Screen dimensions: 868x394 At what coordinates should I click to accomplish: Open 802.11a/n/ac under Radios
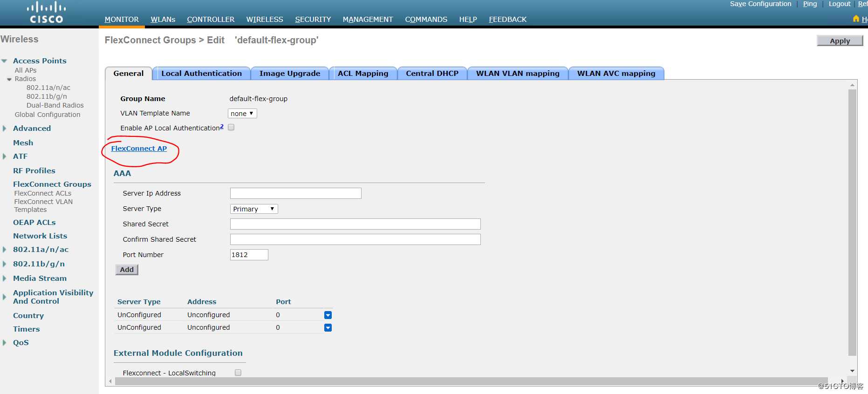tap(48, 88)
